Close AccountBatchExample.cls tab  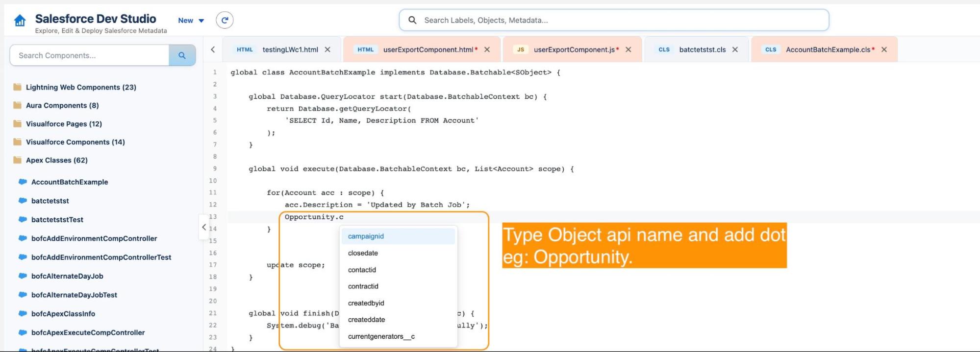point(884,49)
